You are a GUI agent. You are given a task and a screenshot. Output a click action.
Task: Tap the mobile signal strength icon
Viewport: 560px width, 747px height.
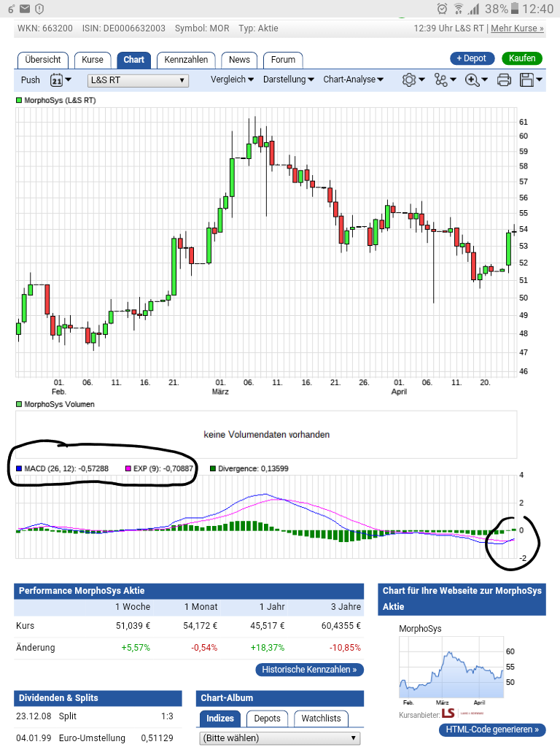tap(474, 9)
